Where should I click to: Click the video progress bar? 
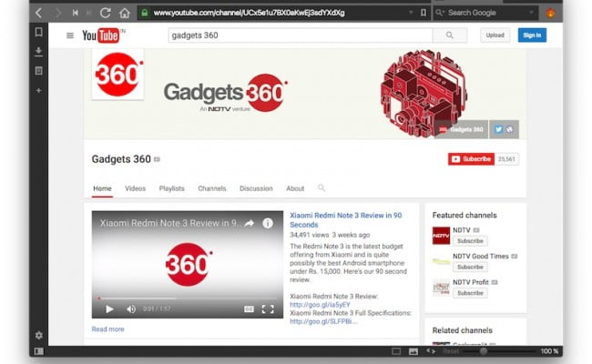tap(188, 298)
